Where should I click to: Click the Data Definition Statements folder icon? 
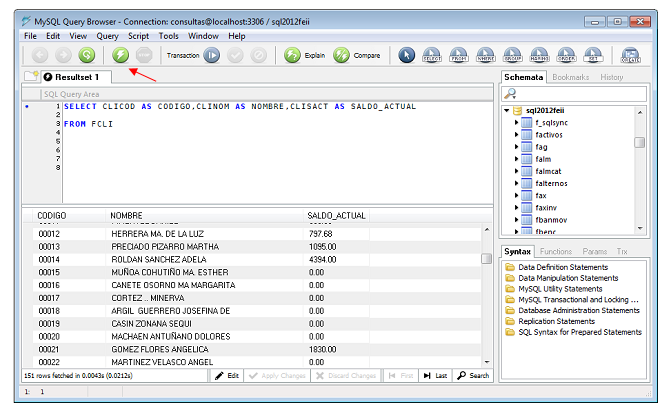tap(510, 267)
